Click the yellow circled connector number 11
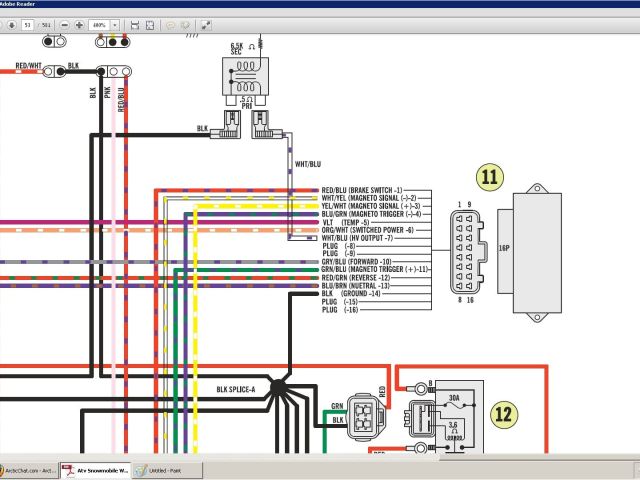Viewport: 640px width, 480px height. [x=489, y=178]
